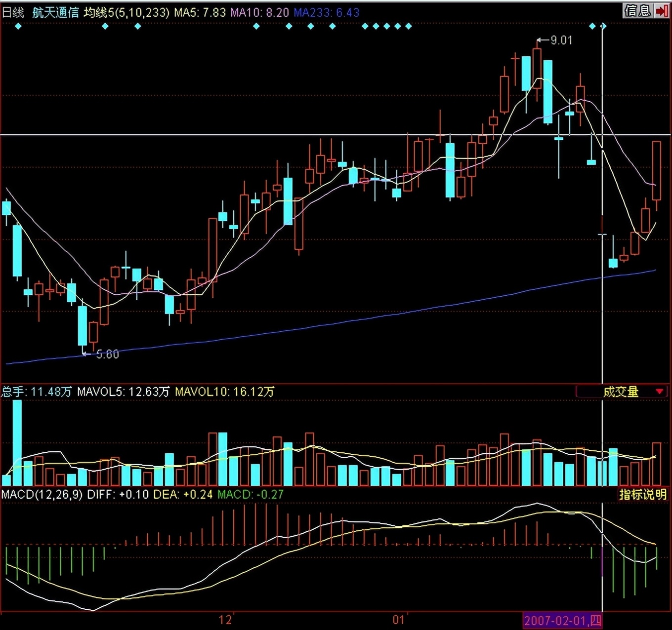Click the MACD(12,26,9) indicator title

pyautogui.click(x=42, y=494)
